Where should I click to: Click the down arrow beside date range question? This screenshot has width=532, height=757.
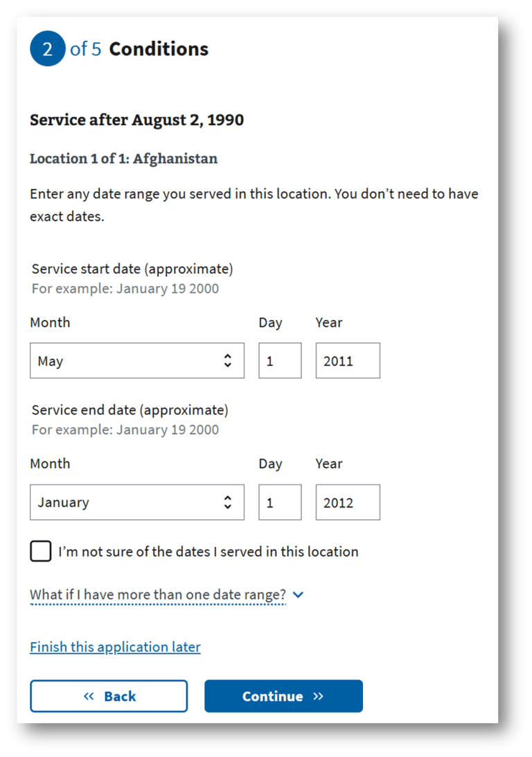(298, 594)
